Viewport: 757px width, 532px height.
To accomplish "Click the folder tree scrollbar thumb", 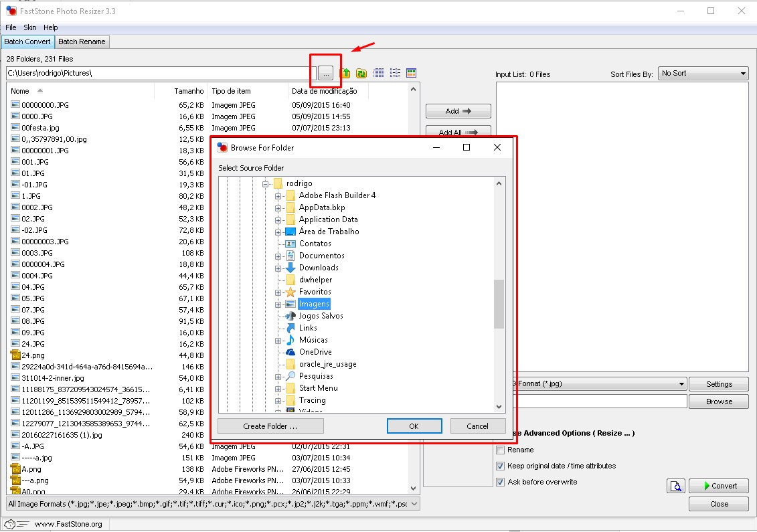I will [x=499, y=304].
